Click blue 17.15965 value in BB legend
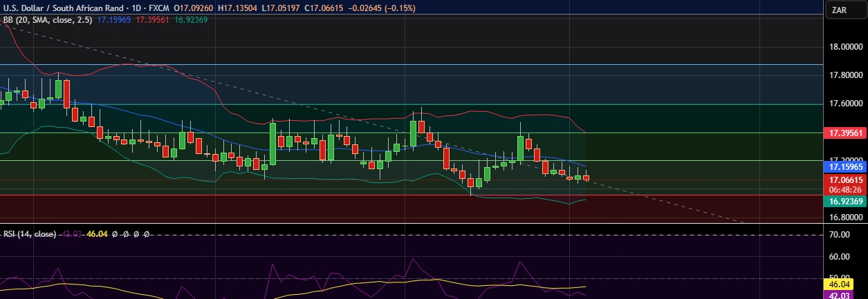Viewport: 868px width, 299px height. tap(113, 20)
